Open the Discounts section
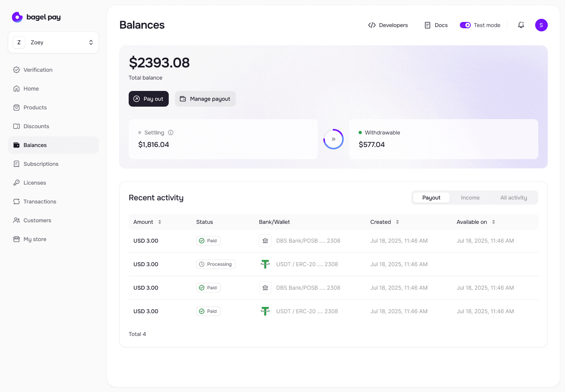565x392 pixels. pyautogui.click(x=36, y=126)
